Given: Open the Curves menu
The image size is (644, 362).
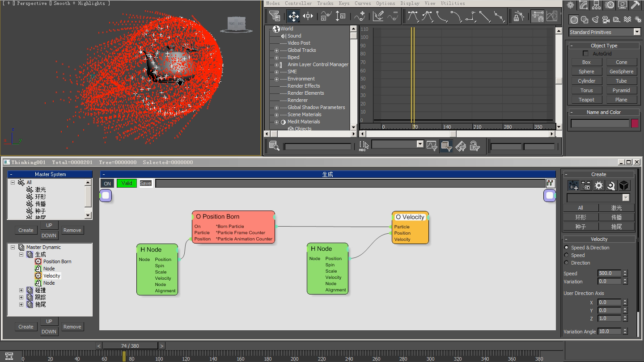Looking at the screenshot, I should [363, 3].
